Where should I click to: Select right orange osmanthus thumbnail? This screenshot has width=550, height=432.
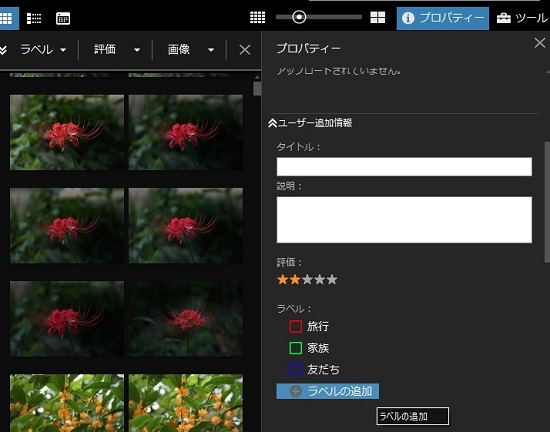186,403
